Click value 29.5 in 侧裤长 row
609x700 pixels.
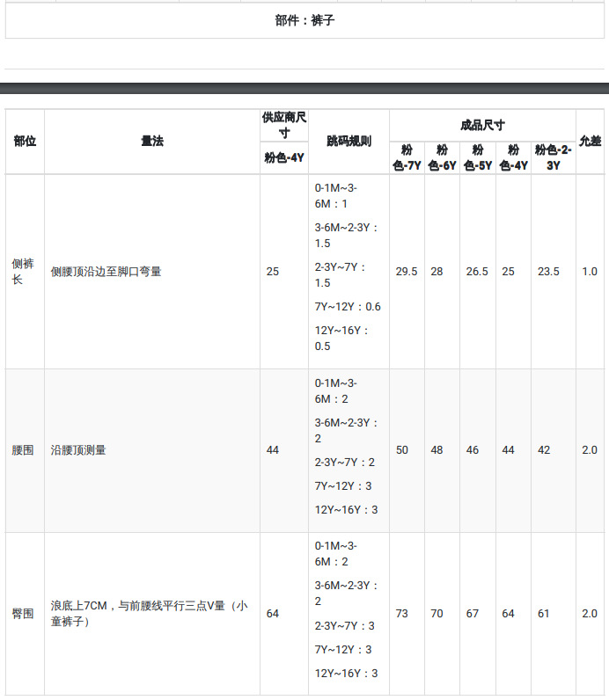pyautogui.click(x=407, y=272)
